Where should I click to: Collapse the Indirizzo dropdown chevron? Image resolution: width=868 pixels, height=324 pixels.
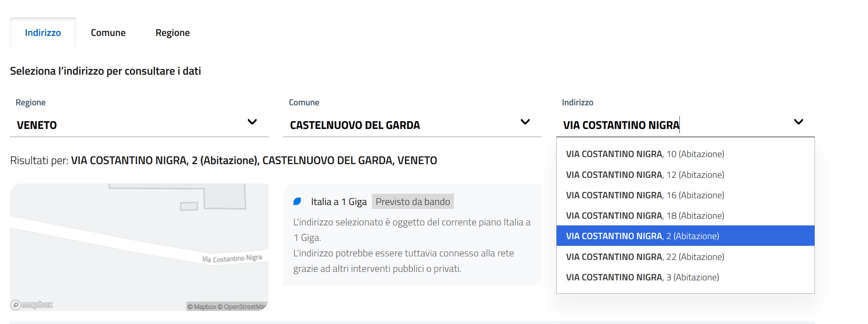click(x=798, y=122)
